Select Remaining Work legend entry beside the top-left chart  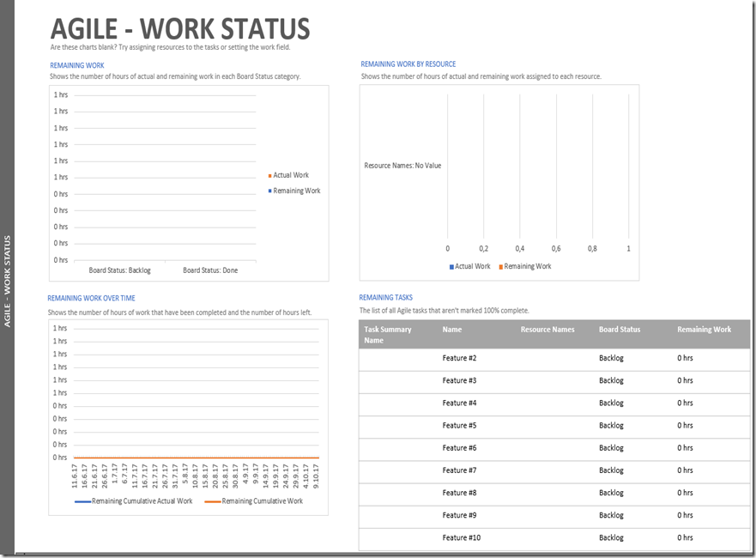click(x=296, y=191)
